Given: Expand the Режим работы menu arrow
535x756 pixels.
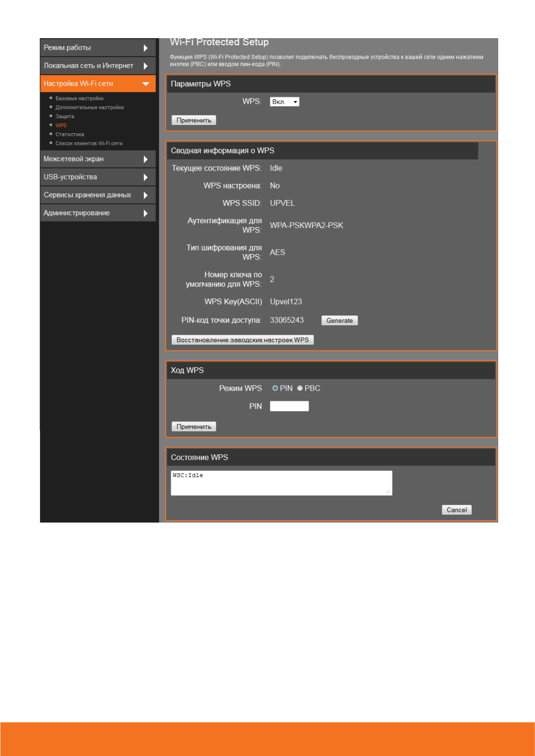Looking at the screenshot, I should click(x=145, y=48).
